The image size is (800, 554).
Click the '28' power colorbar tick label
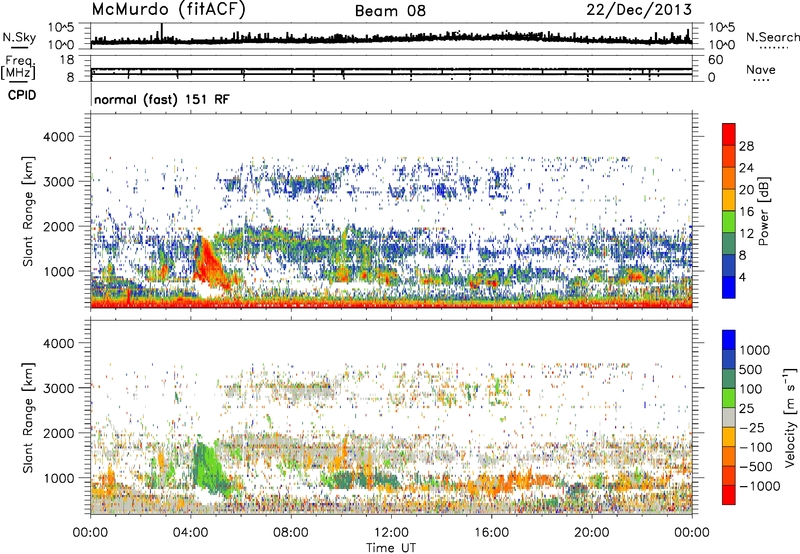point(746,146)
